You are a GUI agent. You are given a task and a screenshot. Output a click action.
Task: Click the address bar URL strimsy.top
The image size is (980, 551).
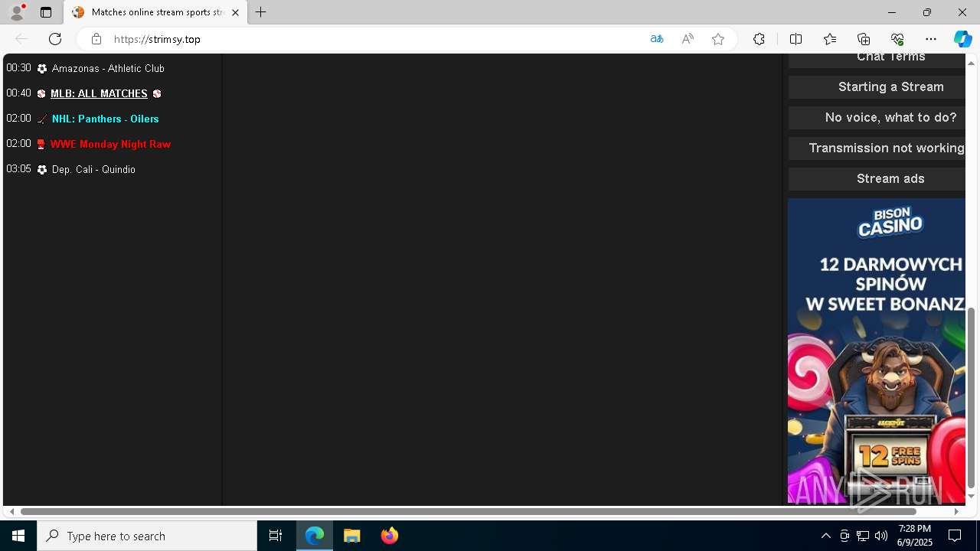(157, 39)
